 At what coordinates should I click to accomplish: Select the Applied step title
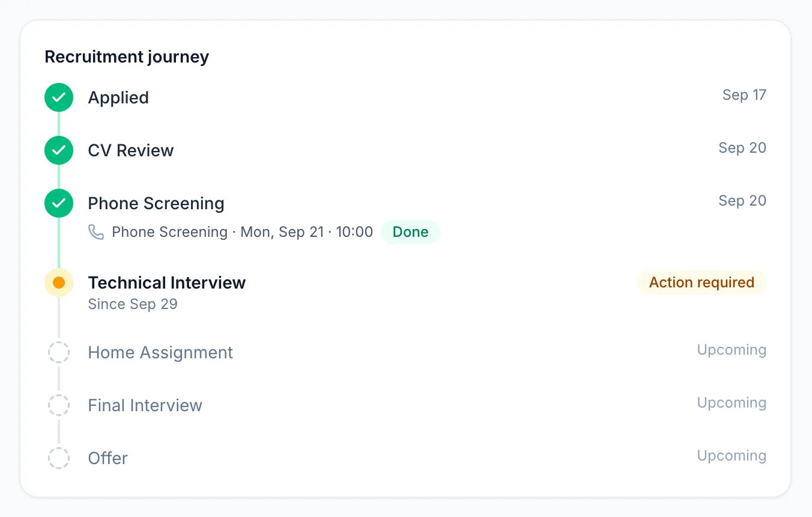tap(118, 97)
